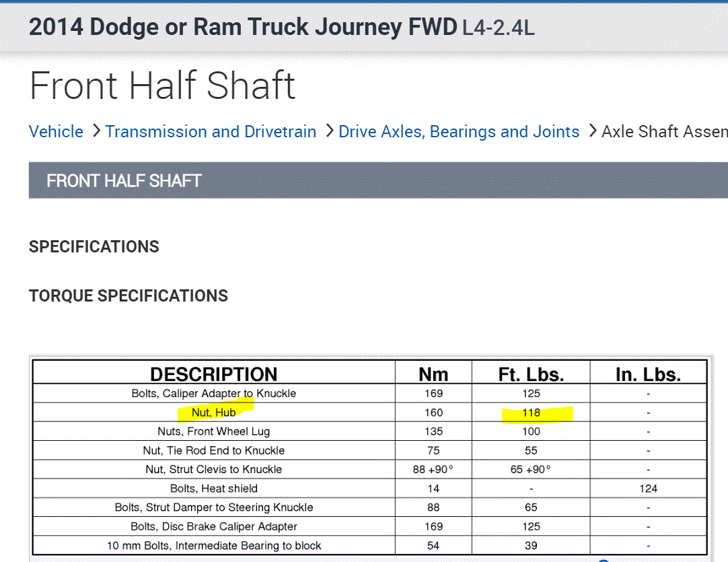The image size is (728, 562).
Task: Click the 2014 Dodge Journey vehicle title
Action: 282,27
